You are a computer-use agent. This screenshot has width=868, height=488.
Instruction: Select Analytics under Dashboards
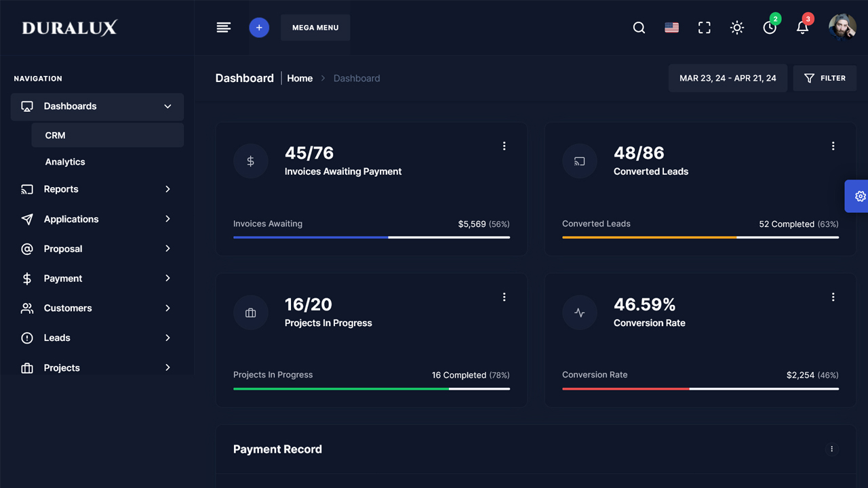[x=65, y=161]
